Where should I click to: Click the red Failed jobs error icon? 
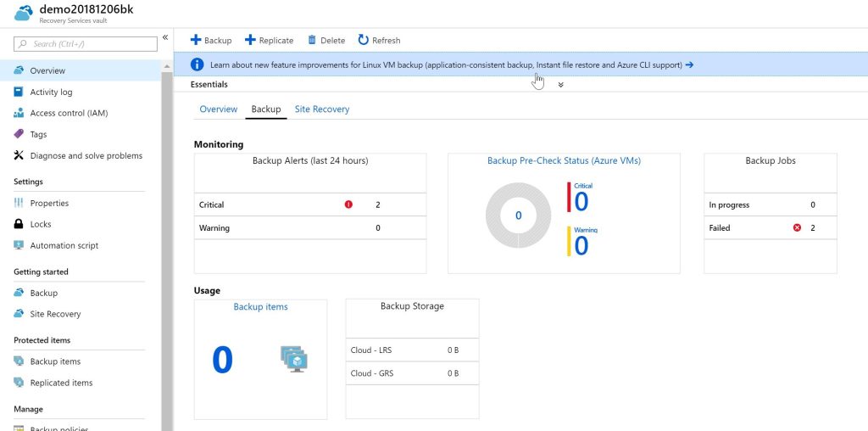tap(797, 227)
